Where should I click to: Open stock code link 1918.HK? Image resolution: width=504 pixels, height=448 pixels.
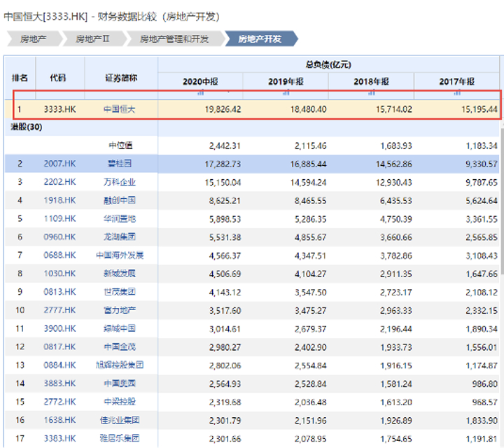click(59, 200)
